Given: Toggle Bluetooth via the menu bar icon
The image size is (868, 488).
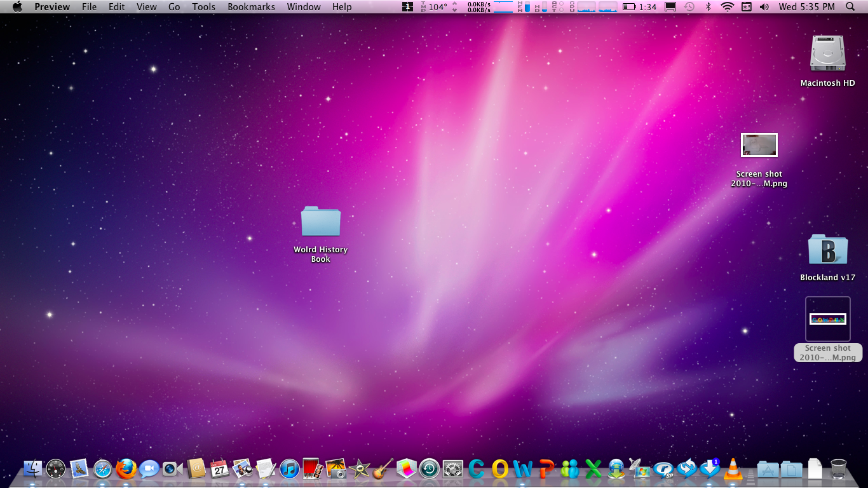Looking at the screenshot, I should 708,8.
